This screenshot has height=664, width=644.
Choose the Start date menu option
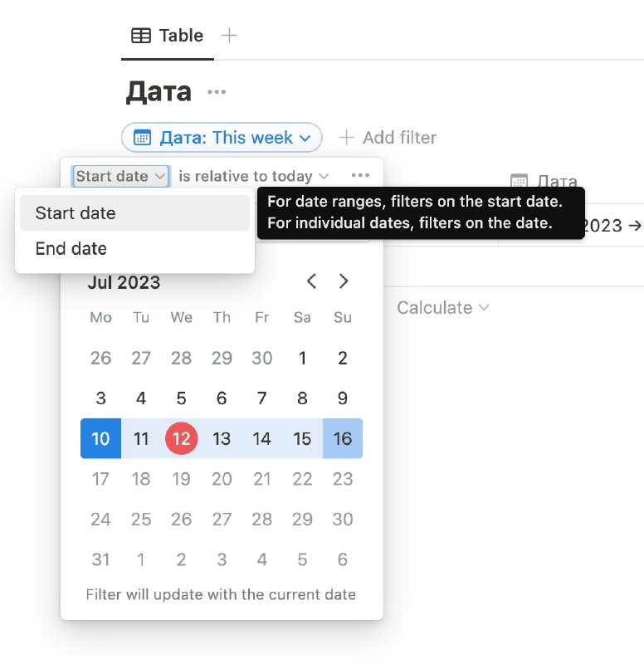click(134, 213)
